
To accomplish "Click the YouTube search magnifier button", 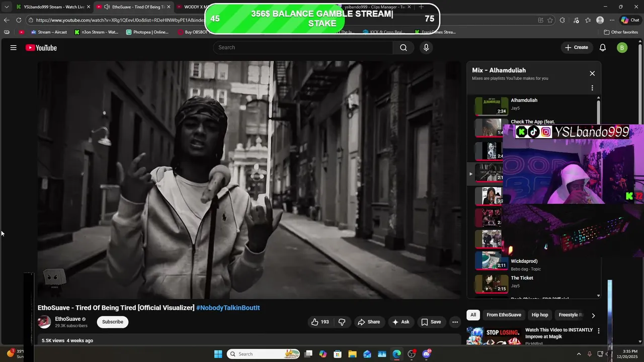I will point(404,47).
